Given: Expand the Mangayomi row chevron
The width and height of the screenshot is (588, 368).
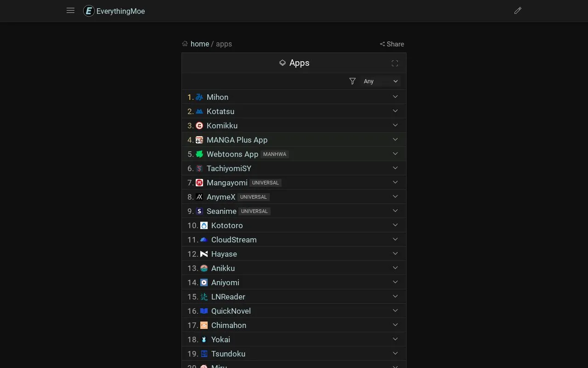Looking at the screenshot, I should (395, 182).
